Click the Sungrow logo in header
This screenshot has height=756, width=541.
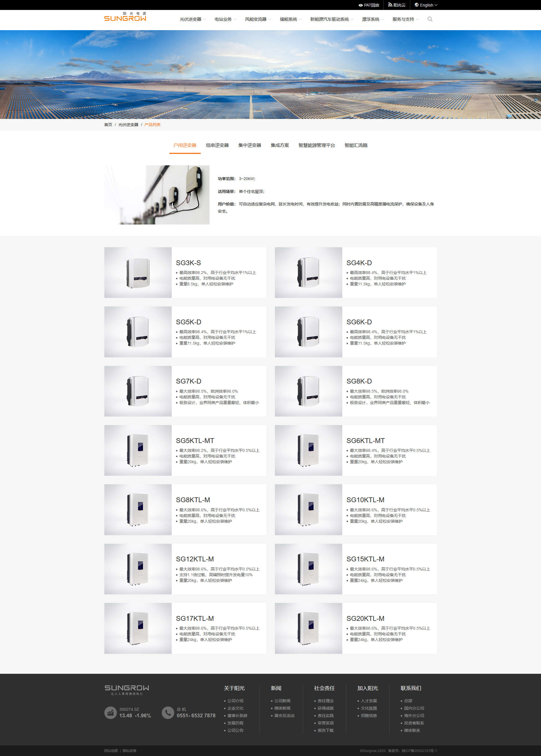coord(125,17)
